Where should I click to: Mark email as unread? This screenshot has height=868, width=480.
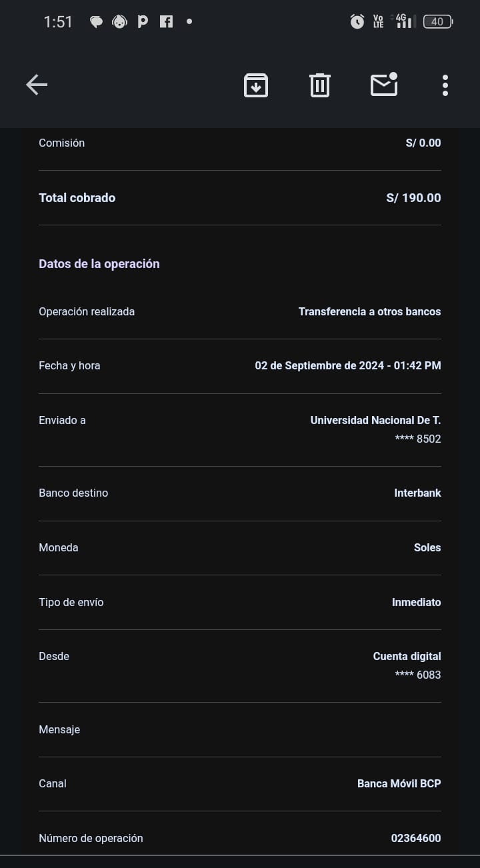(384, 85)
